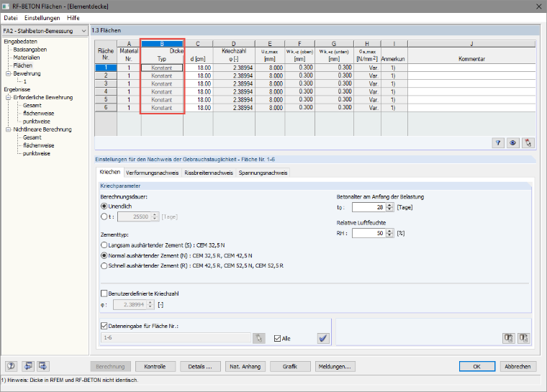Click the previous-table arrow icon at bottom left
Screen dimensions: 547x392
pyautogui.click(x=28, y=366)
